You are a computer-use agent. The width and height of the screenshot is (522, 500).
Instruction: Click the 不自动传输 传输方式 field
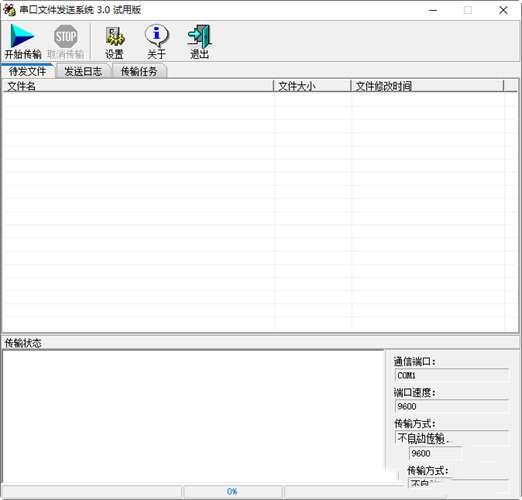[x=451, y=438]
